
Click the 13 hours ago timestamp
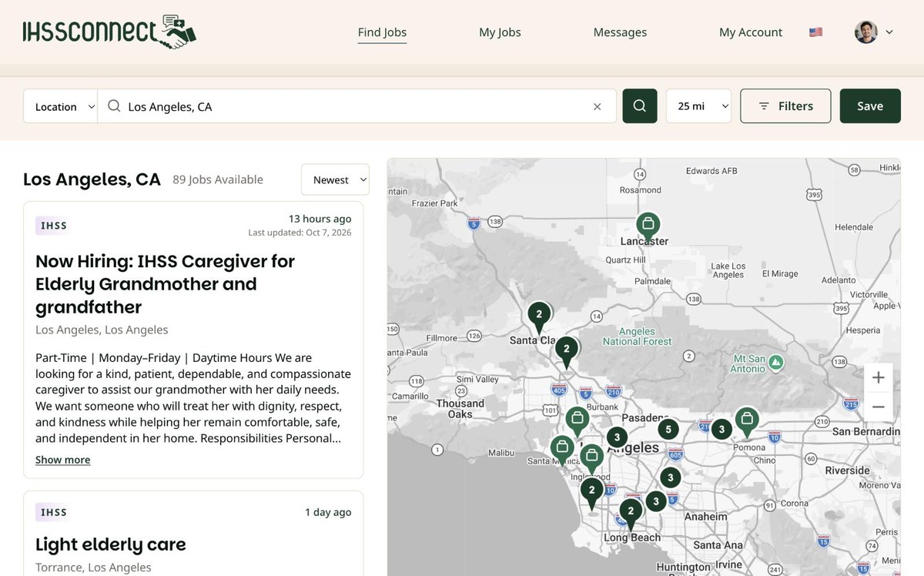tap(320, 219)
